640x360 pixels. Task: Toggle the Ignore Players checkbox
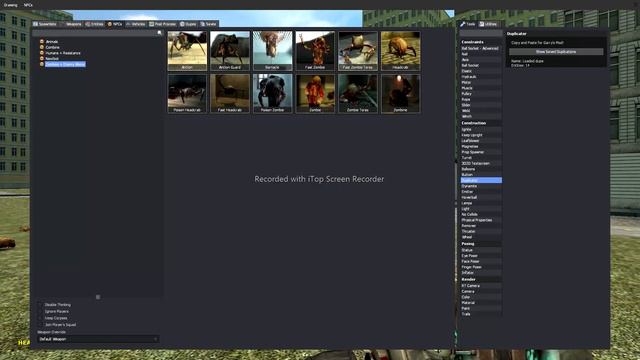click(40, 311)
